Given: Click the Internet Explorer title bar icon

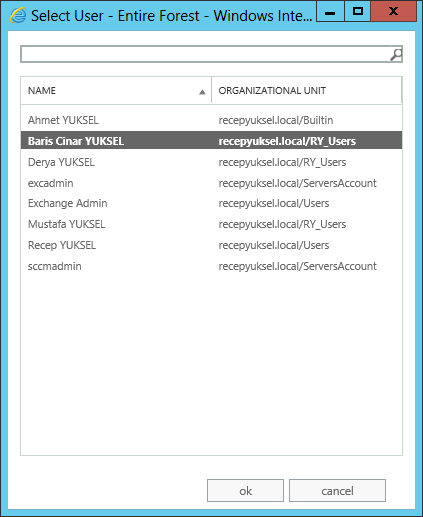Looking at the screenshot, I should [18, 16].
